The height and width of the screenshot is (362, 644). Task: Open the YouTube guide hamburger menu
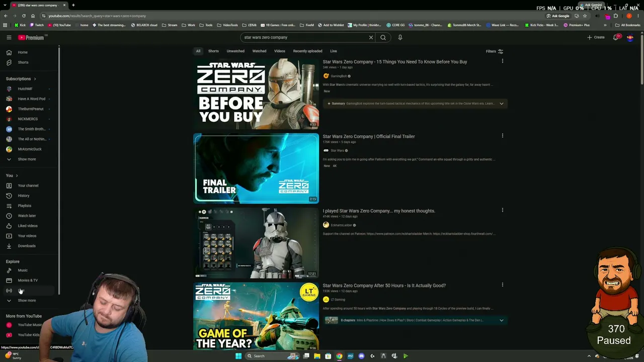point(9,37)
